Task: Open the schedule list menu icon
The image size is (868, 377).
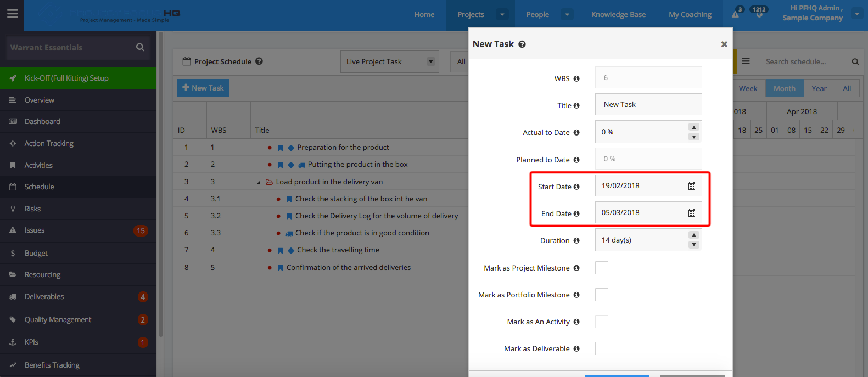Action: tap(746, 61)
